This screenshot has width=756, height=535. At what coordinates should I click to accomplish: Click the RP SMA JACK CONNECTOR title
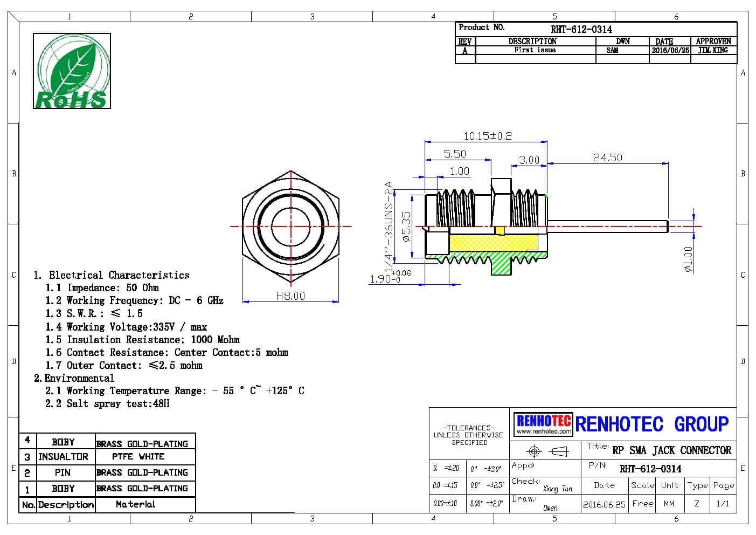(x=671, y=450)
